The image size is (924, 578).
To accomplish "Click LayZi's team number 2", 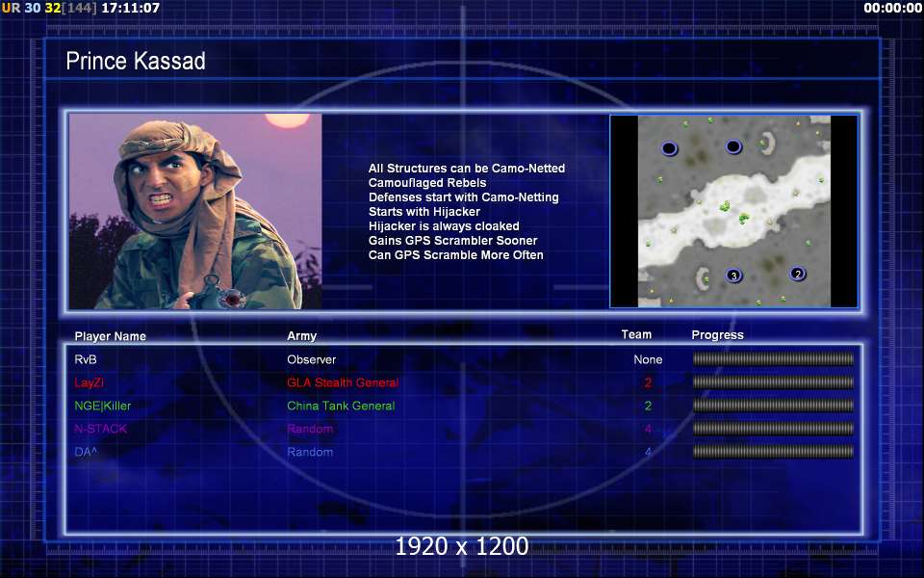I will [648, 382].
